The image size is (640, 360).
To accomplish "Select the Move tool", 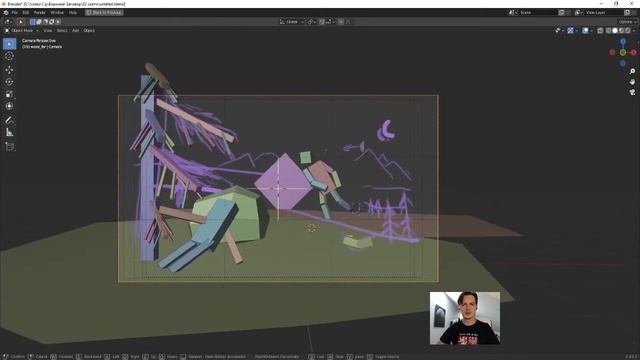I will (x=9, y=70).
